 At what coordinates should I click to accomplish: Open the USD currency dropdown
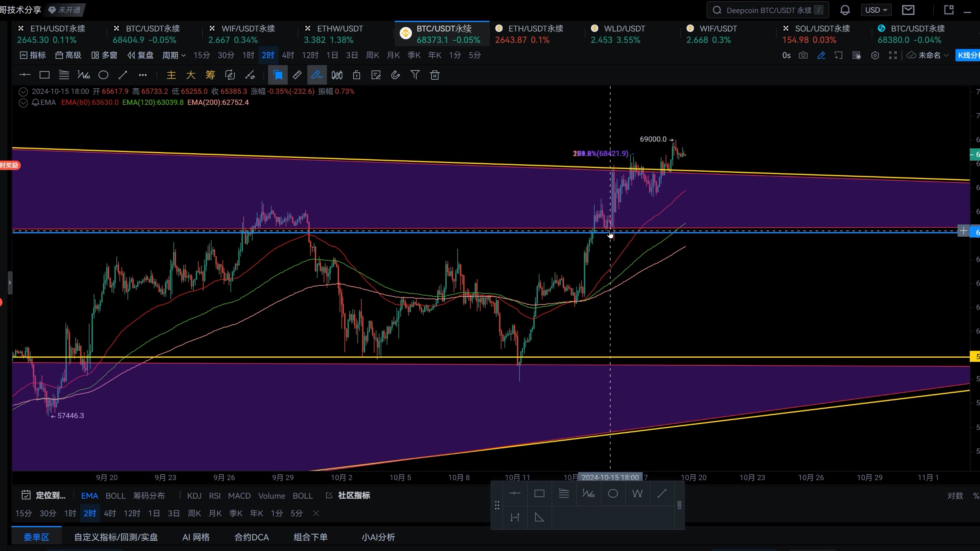(876, 10)
